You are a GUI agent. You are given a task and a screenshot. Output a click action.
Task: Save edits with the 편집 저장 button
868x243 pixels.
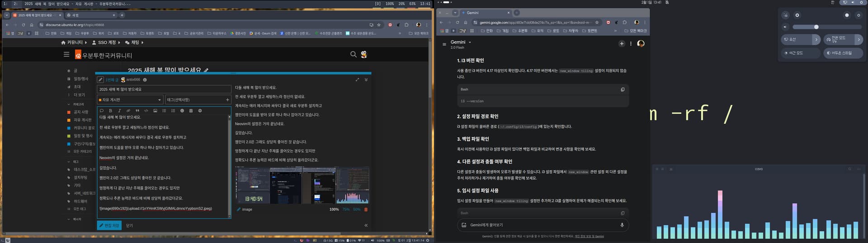pyautogui.click(x=109, y=225)
